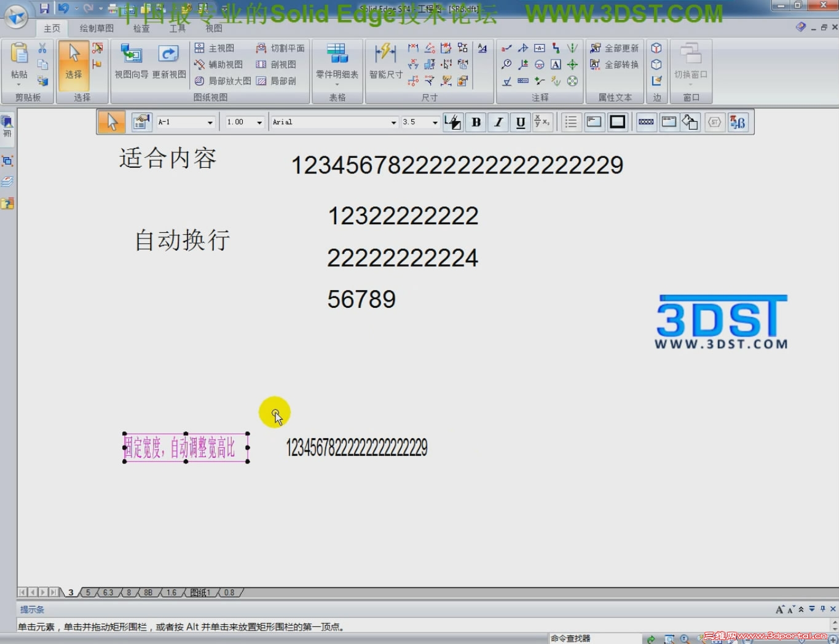Viewport: 839px width, 644px height.
Task: Switch to the 绘制草图 ribbon tab
Action: click(95, 28)
